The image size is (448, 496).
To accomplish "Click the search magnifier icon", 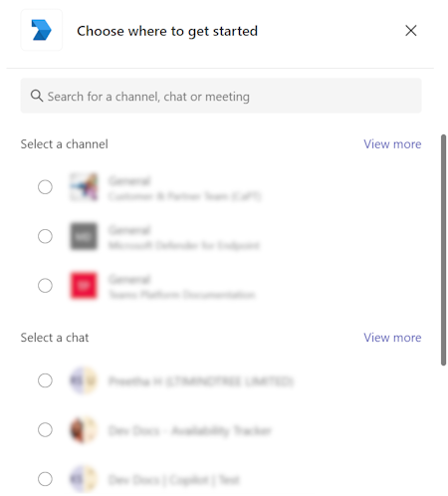I will click(x=37, y=96).
